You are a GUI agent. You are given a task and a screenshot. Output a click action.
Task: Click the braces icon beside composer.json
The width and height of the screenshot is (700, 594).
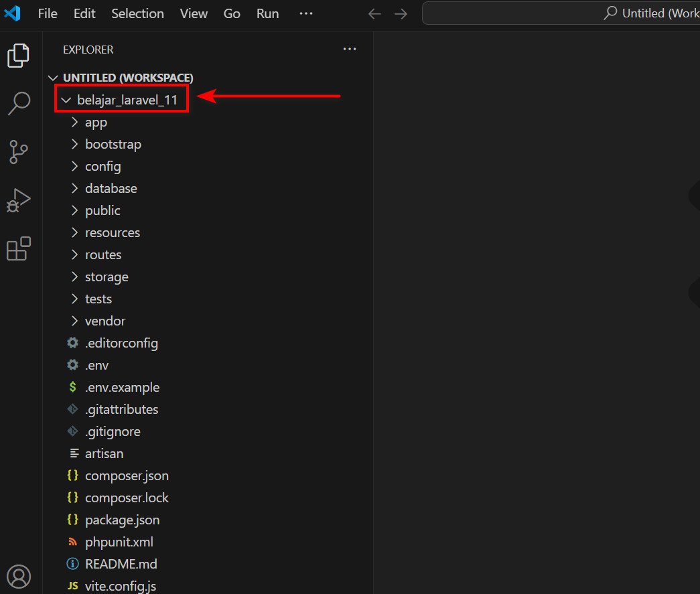coord(73,475)
